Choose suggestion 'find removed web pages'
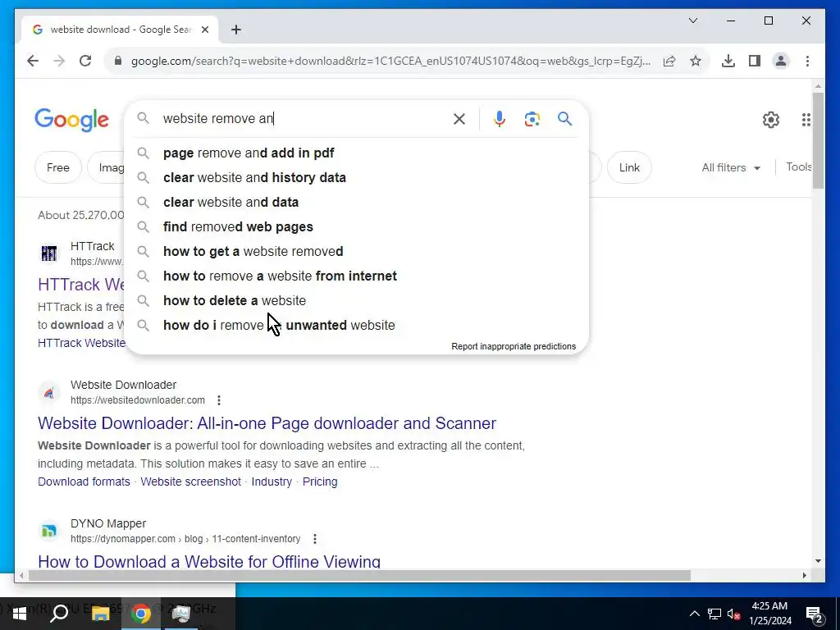 356,227
